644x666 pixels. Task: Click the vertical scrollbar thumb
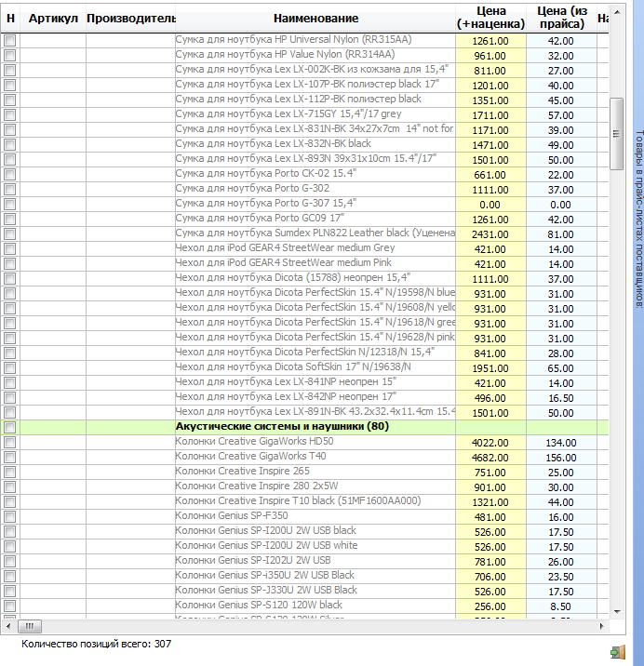(x=617, y=134)
